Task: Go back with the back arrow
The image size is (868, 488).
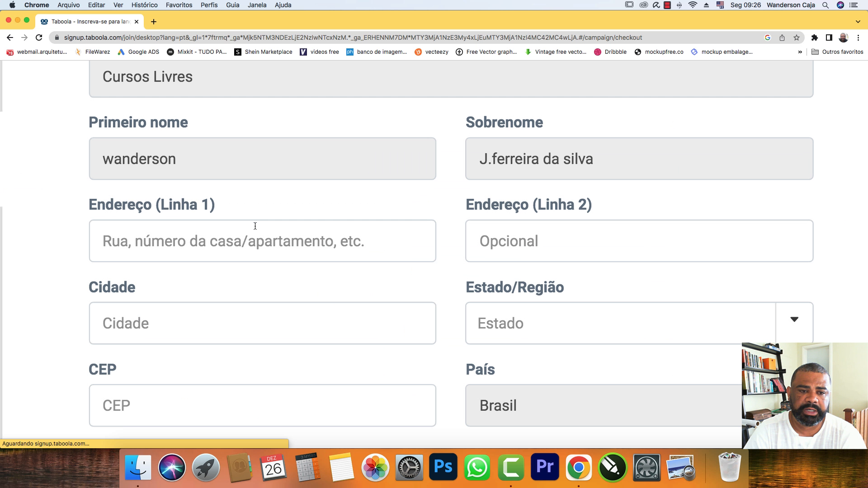Action: pos(10,38)
